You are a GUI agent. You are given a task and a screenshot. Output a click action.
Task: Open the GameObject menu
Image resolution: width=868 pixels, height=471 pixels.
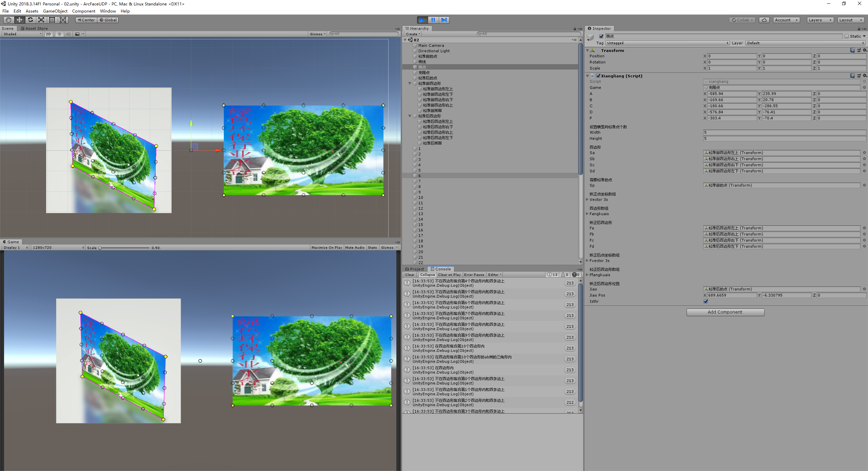[x=55, y=11]
